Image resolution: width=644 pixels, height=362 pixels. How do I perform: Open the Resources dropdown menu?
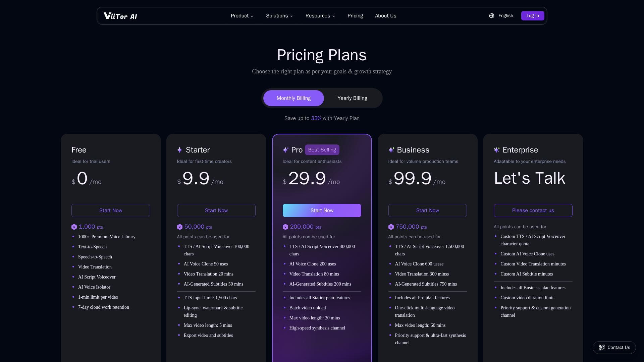(320, 16)
